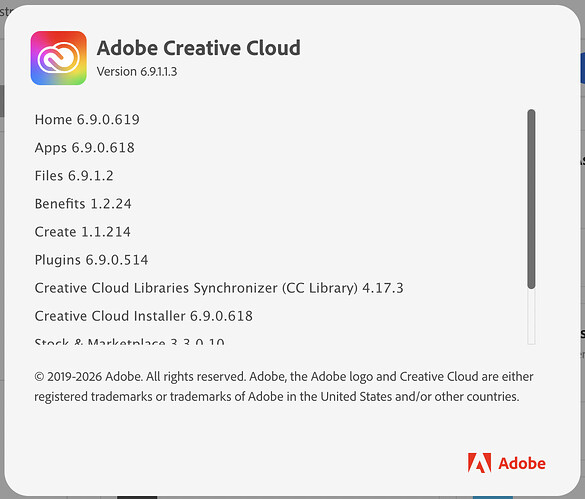Click the Adobe wordmark text beside logo
This screenshot has width=585, height=499.
(x=522, y=463)
